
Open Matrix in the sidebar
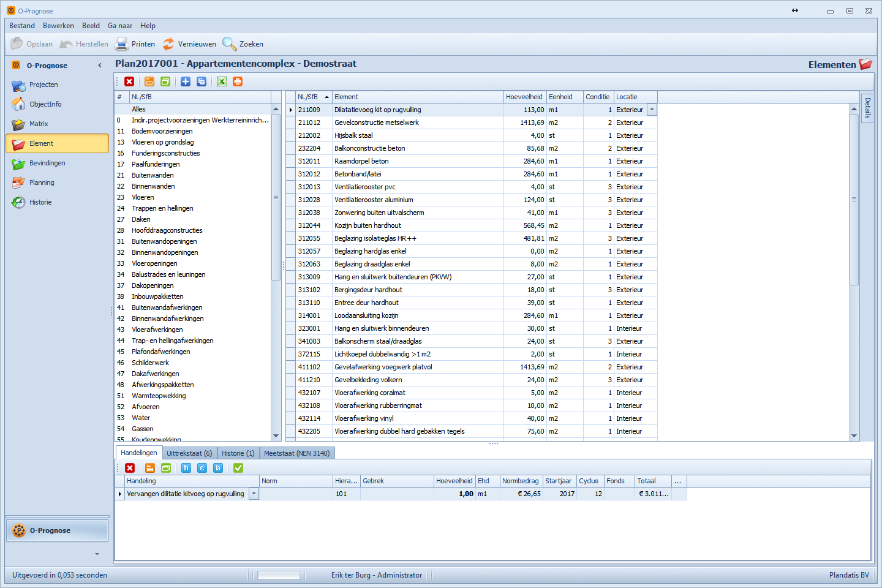57,124
